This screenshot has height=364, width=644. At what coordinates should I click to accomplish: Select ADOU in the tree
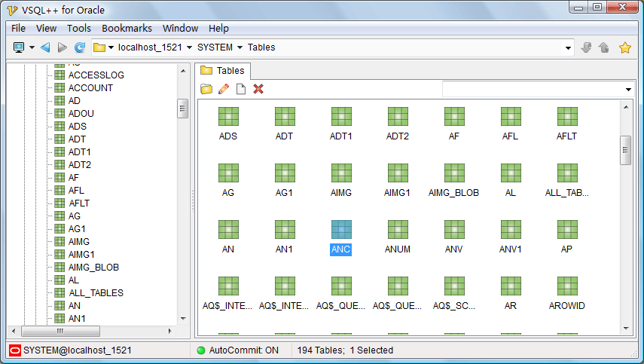pos(81,113)
